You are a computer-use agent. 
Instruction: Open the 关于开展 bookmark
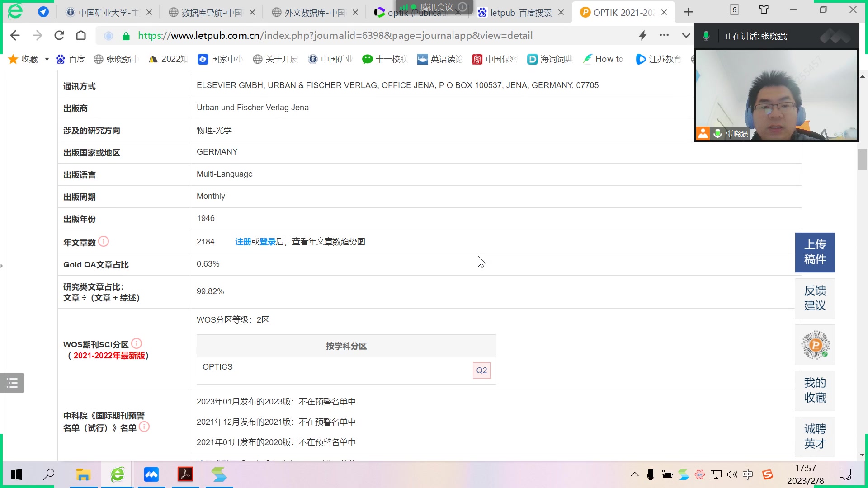click(275, 59)
